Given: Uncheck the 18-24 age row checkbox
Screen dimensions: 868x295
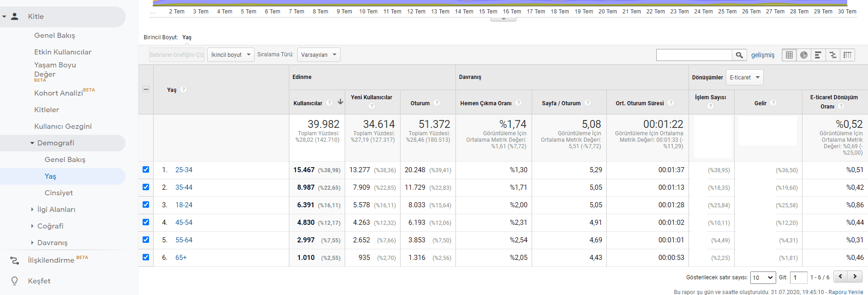Looking at the screenshot, I should point(146,205).
